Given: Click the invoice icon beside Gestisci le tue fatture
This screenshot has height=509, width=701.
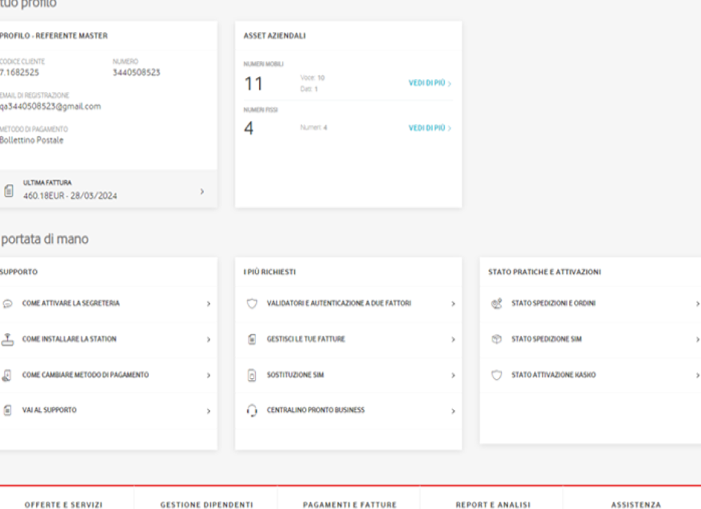Looking at the screenshot, I should (252, 339).
